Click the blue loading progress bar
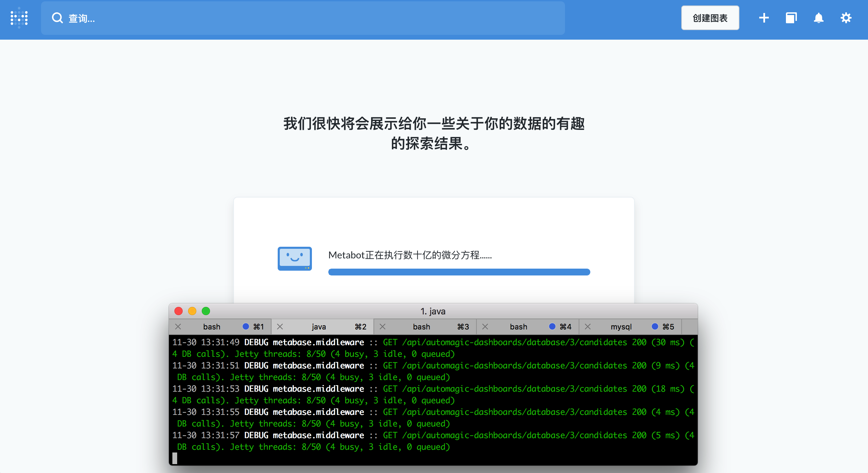This screenshot has height=473, width=868. point(459,272)
